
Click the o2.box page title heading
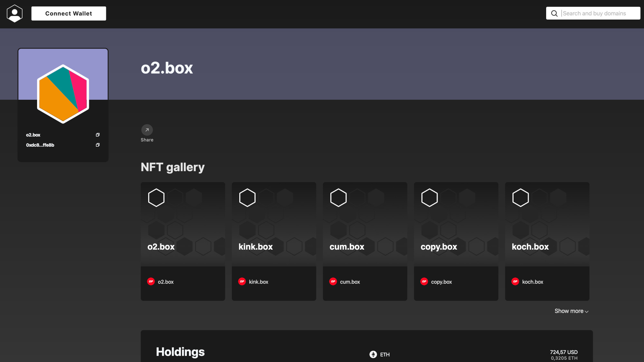tap(167, 68)
